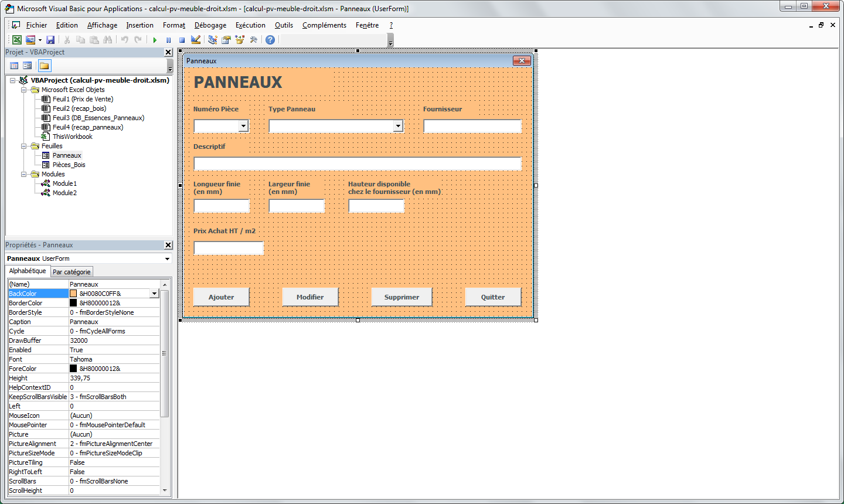Click the Reset icon to stop execution

182,40
